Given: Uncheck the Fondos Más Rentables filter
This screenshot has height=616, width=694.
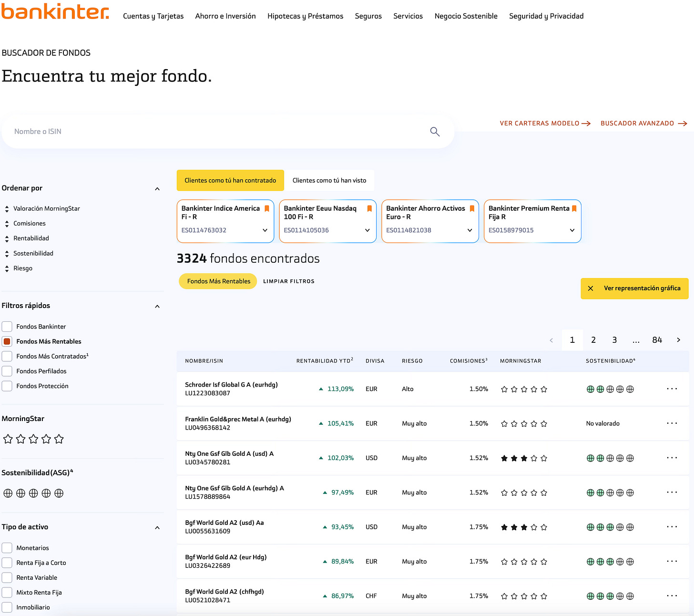Looking at the screenshot, I should click(7, 341).
